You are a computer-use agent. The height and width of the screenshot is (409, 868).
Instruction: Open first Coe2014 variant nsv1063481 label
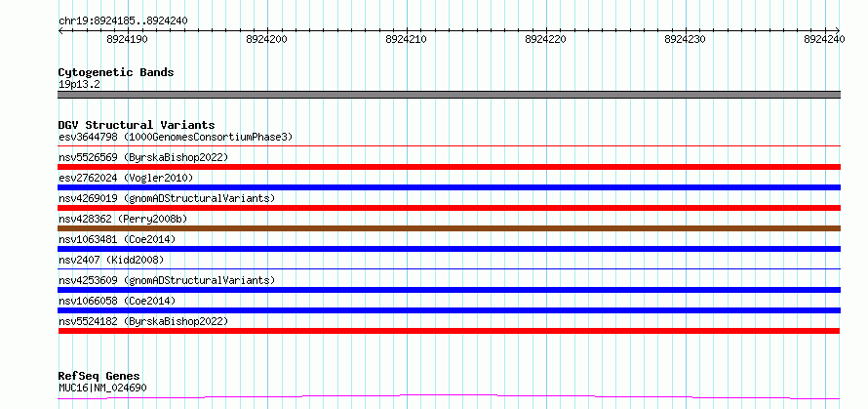[x=117, y=239]
